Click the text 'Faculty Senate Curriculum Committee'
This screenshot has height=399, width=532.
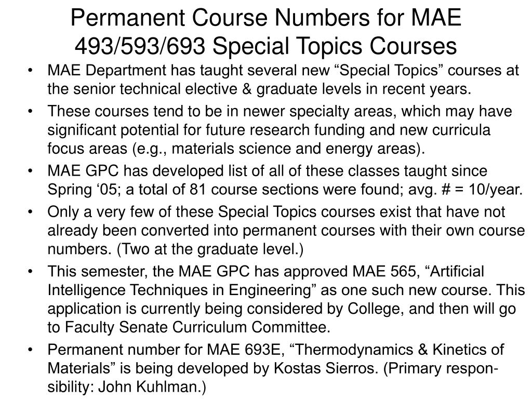[x=196, y=327]
